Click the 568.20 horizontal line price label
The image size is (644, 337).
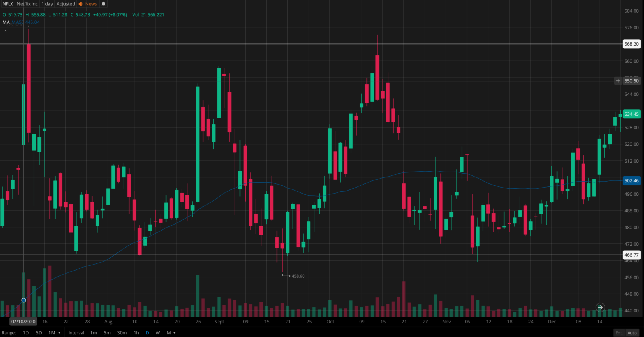coord(632,44)
